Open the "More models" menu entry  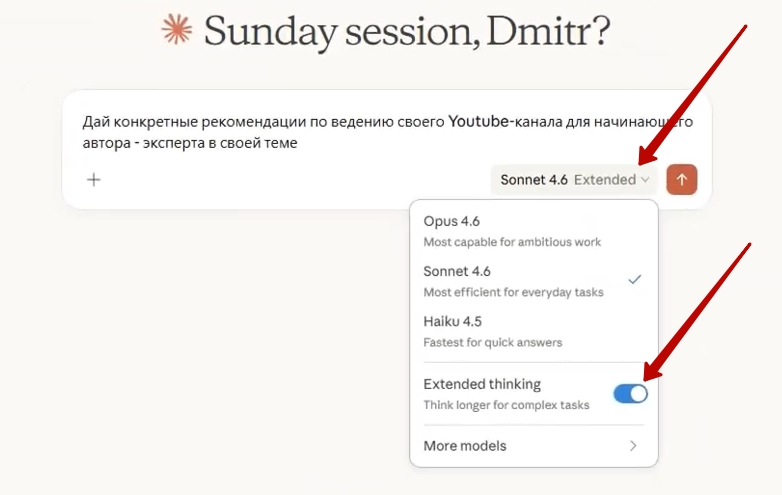point(465,446)
